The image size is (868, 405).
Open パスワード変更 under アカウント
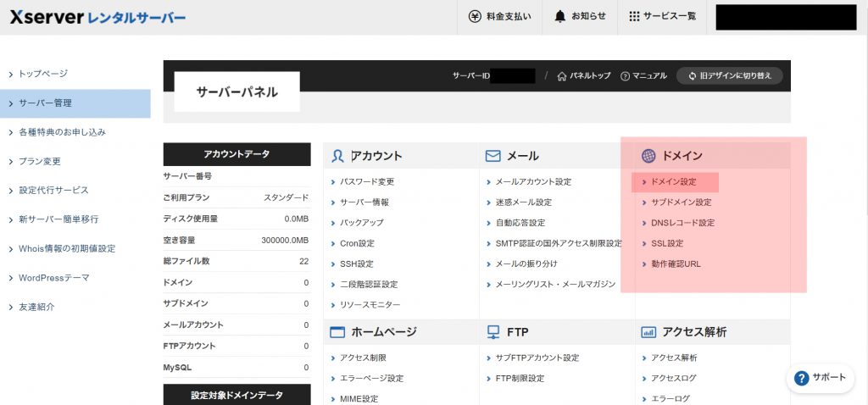[367, 182]
